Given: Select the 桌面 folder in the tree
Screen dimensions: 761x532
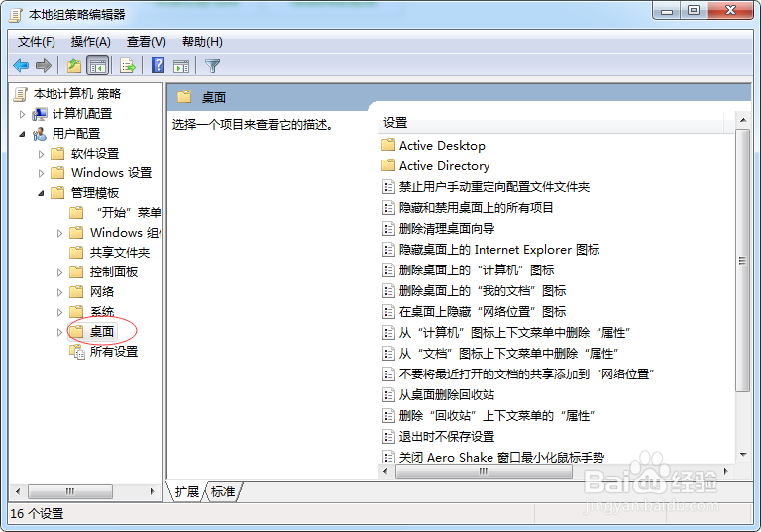Looking at the screenshot, I should tap(92, 332).
